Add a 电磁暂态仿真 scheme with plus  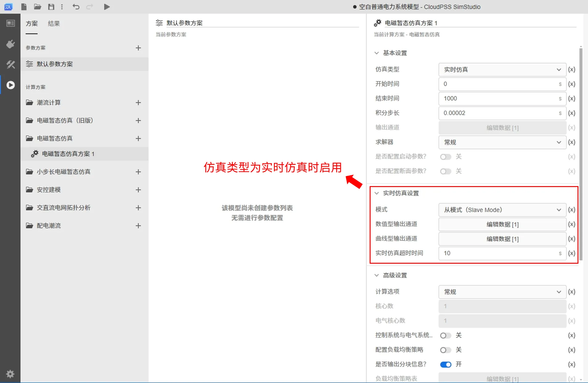click(138, 138)
